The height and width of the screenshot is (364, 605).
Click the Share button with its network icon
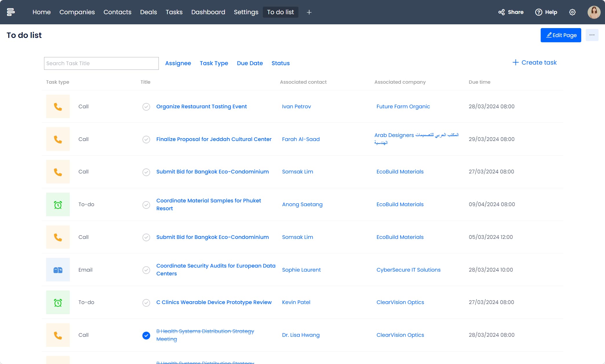tap(511, 12)
